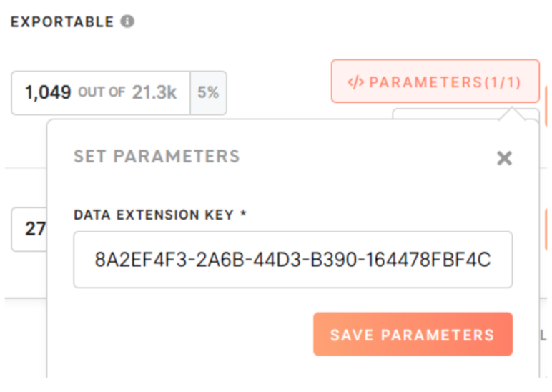
Task: Click the partially hidden 27 count box
Action: 29,229
